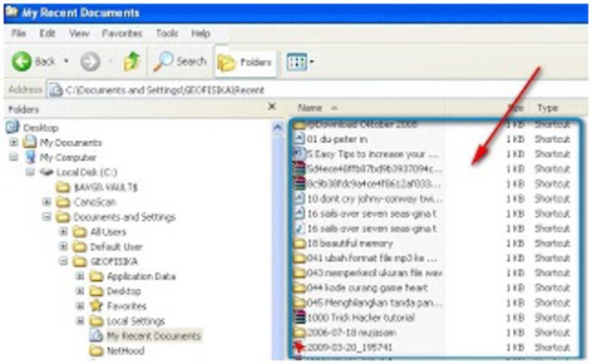Expand the Desktop subfolder under GEOFISIKA
The width and height of the screenshot is (592, 364).
pyautogui.click(x=80, y=291)
